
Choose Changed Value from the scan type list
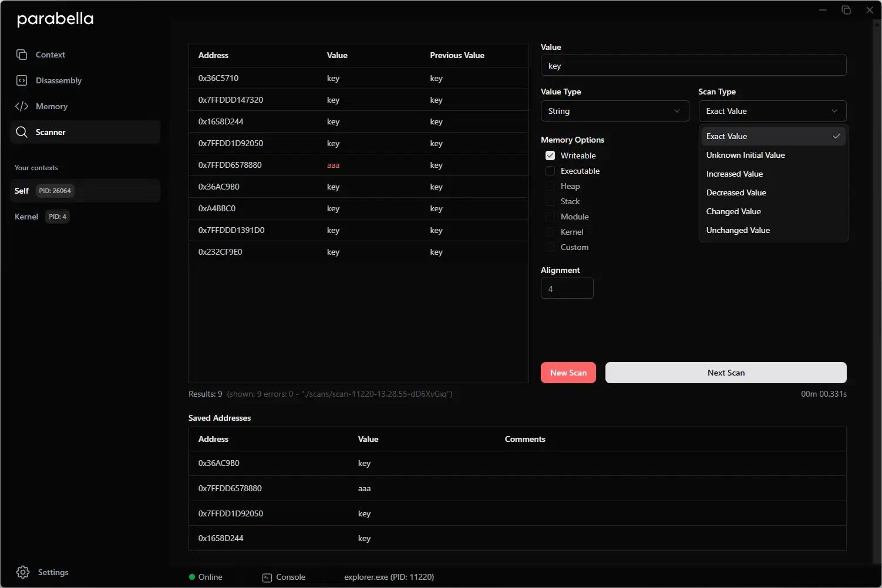coord(733,211)
